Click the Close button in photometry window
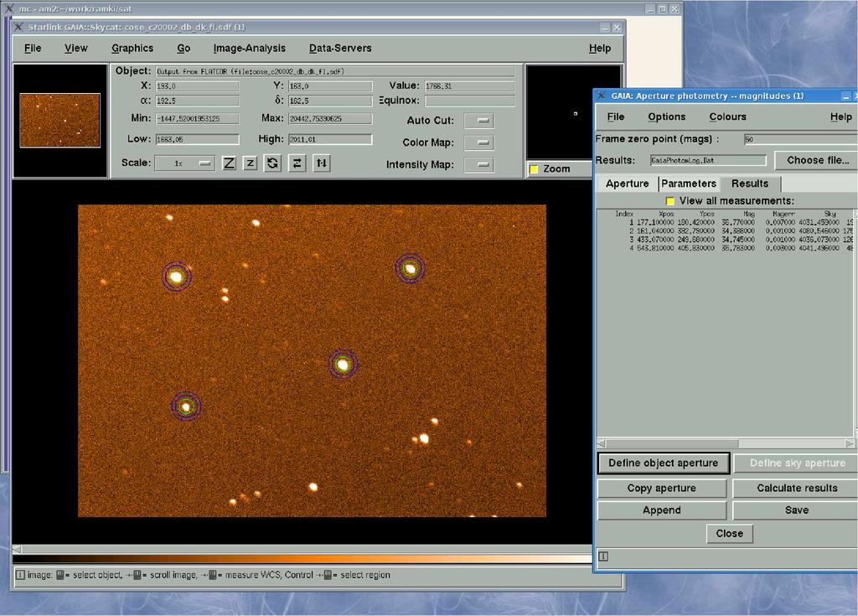The image size is (858, 616). point(730,533)
